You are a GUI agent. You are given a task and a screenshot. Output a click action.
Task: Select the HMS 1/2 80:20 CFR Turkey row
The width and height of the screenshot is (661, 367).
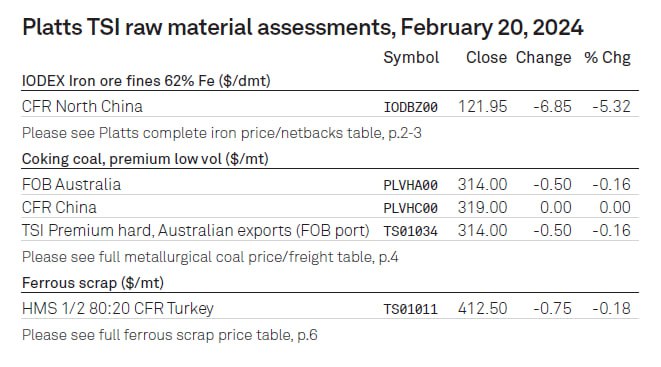[330, 308]
